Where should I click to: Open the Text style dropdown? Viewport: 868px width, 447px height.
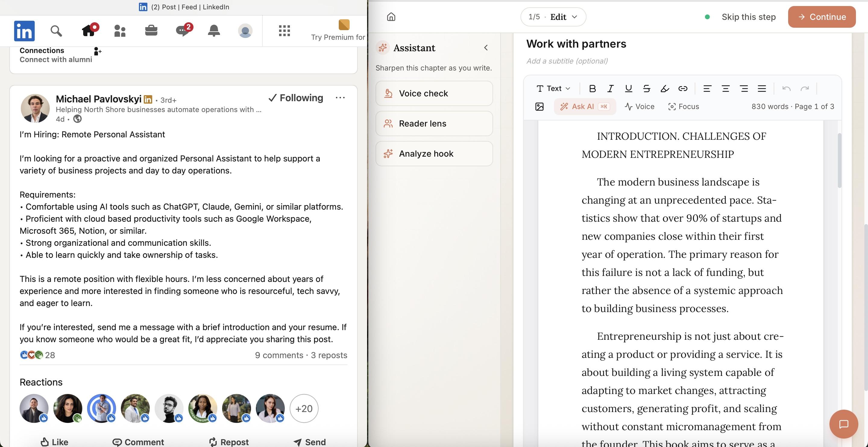pos(553,88)
